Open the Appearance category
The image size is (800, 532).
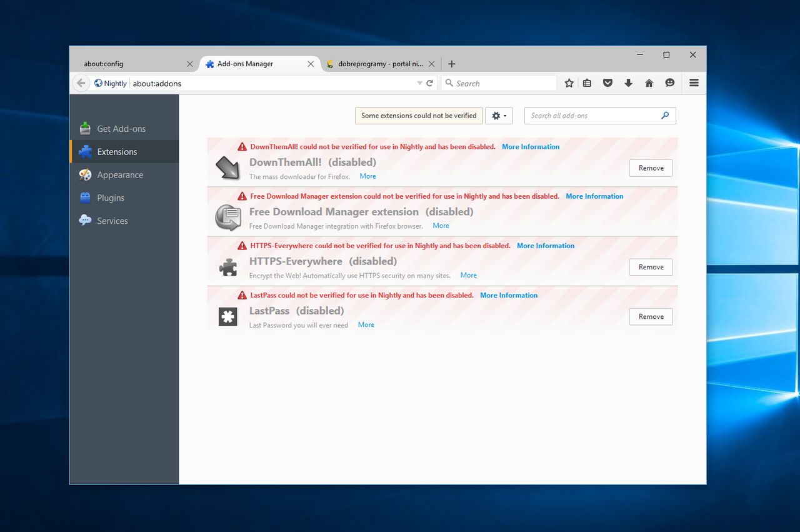pos(124,175)
